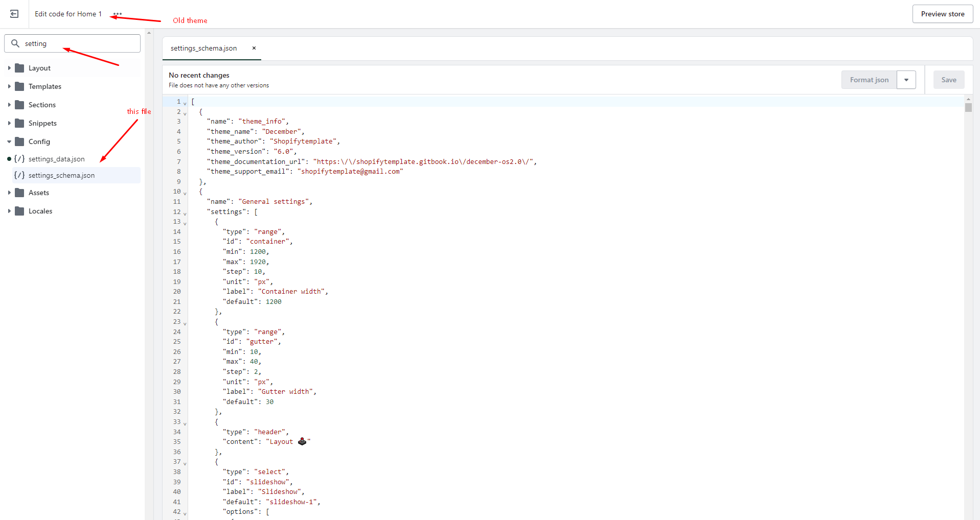Fold code block at line 23
The height and width of the screenshot is (520, 980).
click(185, 323)
